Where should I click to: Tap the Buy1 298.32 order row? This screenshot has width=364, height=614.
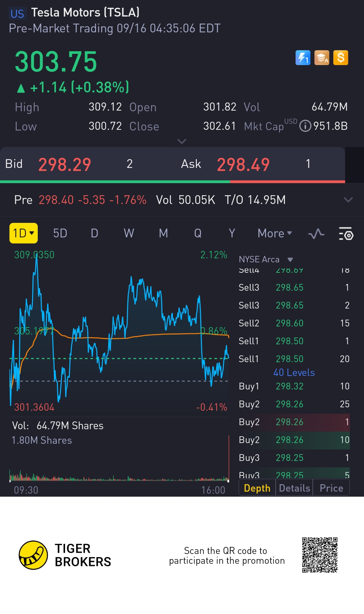pyautogui.click(x=294, y=386)
